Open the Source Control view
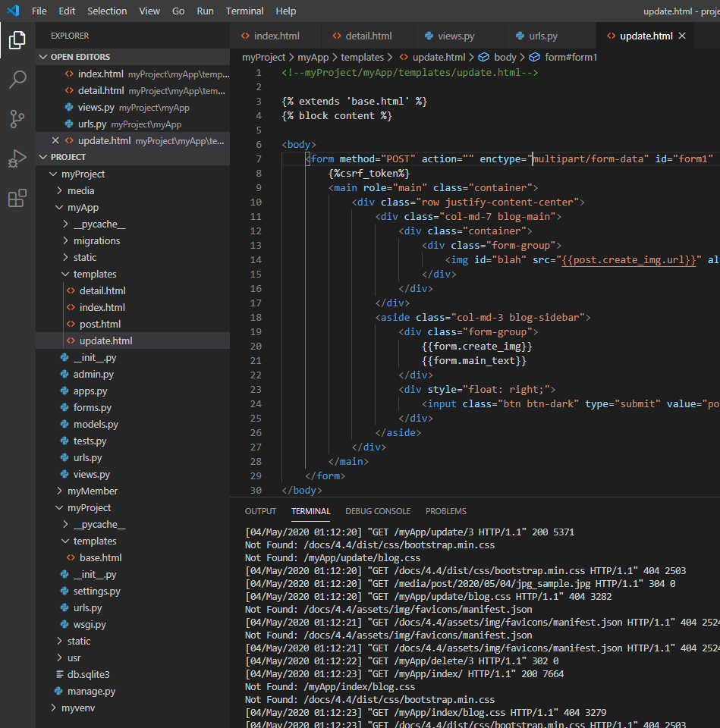720x728 pixels. tap(17, 119)
